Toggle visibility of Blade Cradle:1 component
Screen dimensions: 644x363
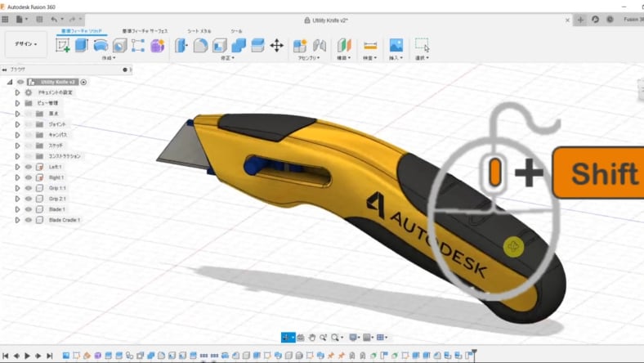point(29,221)
